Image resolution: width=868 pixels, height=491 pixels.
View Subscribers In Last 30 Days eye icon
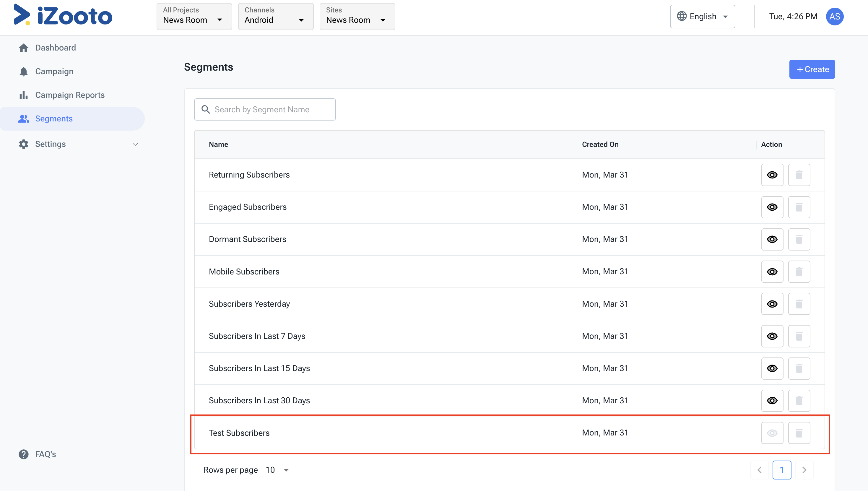(772, 400)
